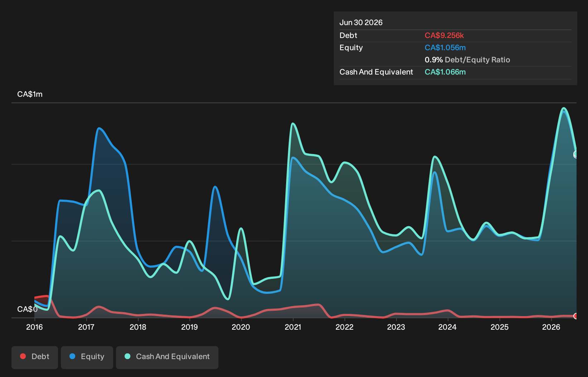The height and width of the screenshot is (377, 588).
Task: Click the 2026 x-axis label
Action: click(551, 327)
